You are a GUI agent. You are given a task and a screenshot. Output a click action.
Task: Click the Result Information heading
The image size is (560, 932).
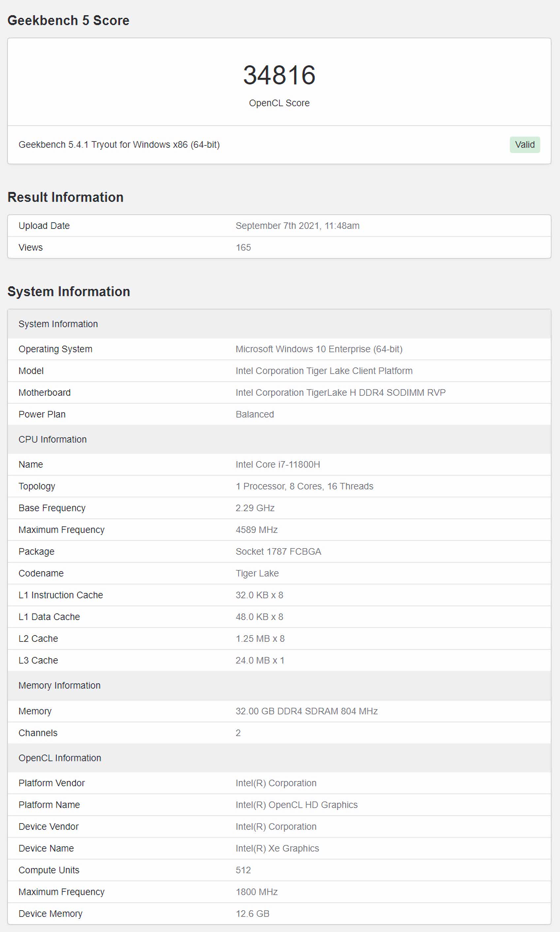[65, 197]
